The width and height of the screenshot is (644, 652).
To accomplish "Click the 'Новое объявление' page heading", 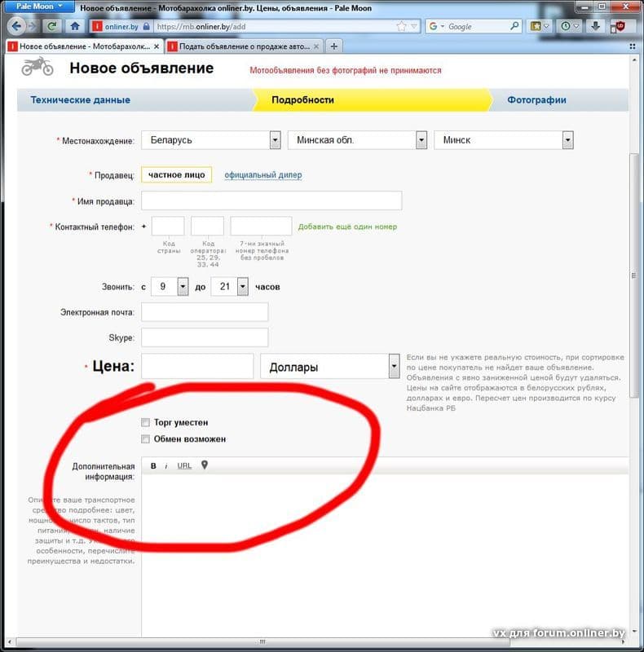I will point(142,68).
